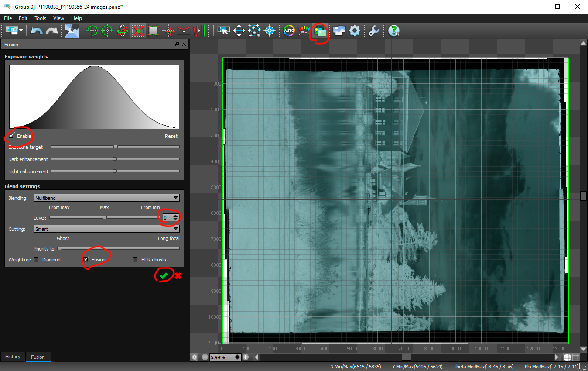
Task: Select the crop tool with red corners
Action: [138, 31]
